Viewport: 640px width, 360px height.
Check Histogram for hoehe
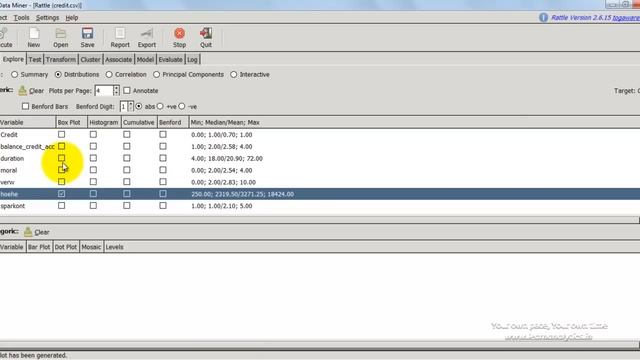[x=93, y=194]
